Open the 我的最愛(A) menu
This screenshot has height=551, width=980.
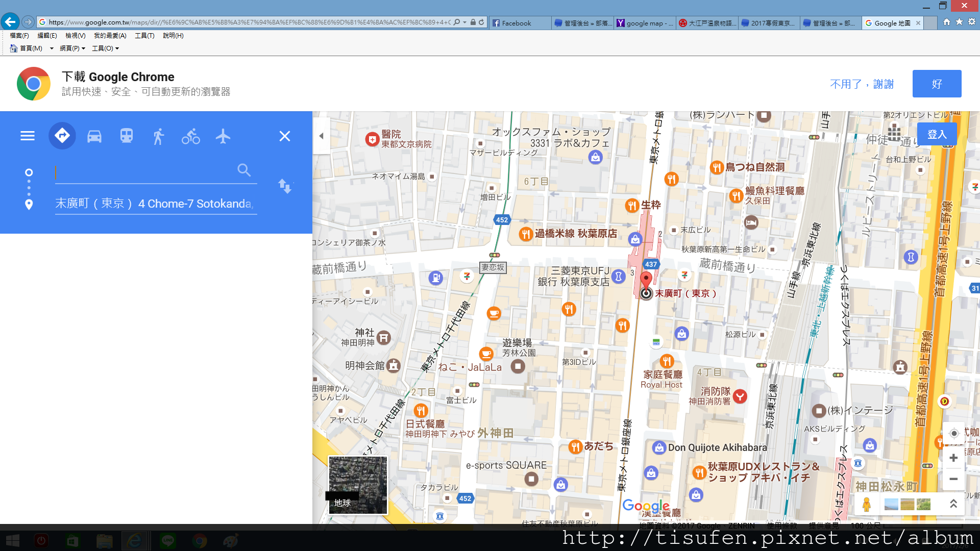pyautogui.click(x=110, y=36)
